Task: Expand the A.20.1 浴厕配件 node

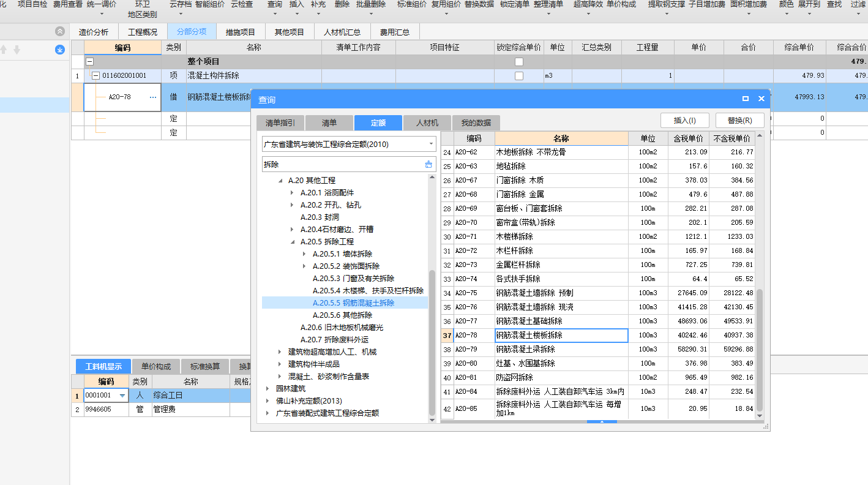Action: [x=293, y=193]
